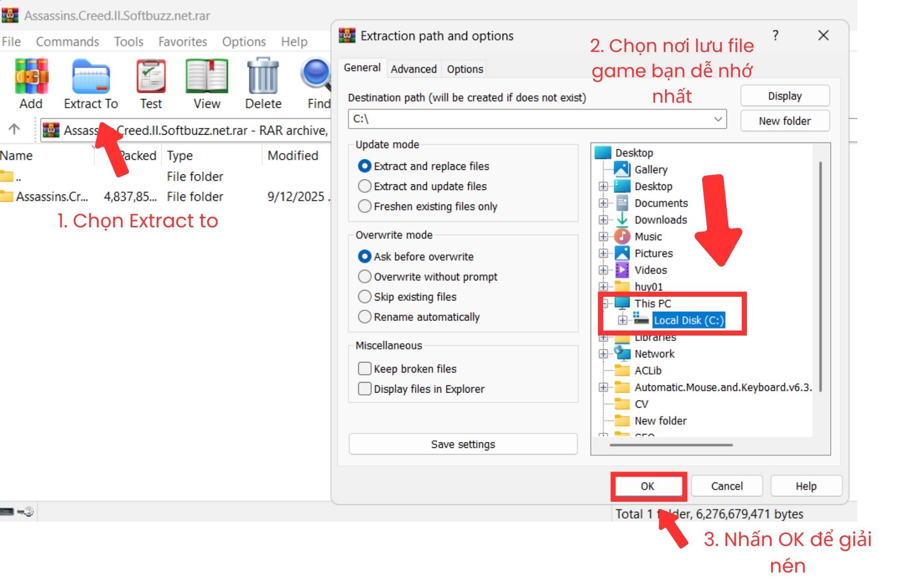Viewport: 899px width, 588px height.
Task: Expand the Music tree node
Action: (x=603, y=236)
